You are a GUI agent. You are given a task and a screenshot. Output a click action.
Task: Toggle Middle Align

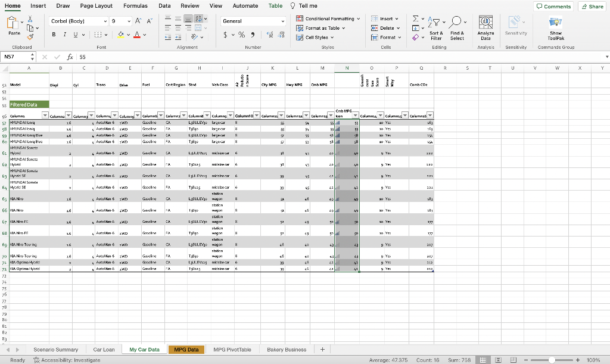click(x=178, y=18)
